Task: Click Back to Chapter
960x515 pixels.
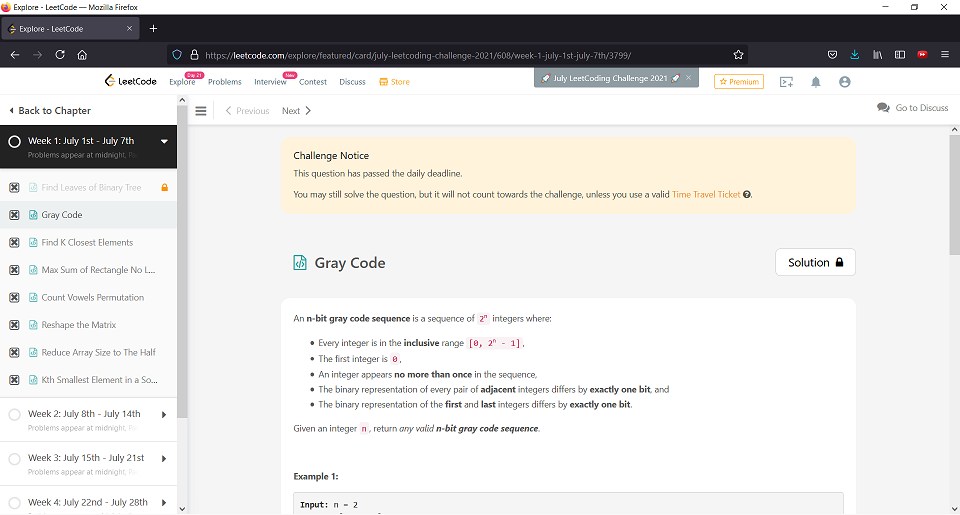Action: click(50, 111)
